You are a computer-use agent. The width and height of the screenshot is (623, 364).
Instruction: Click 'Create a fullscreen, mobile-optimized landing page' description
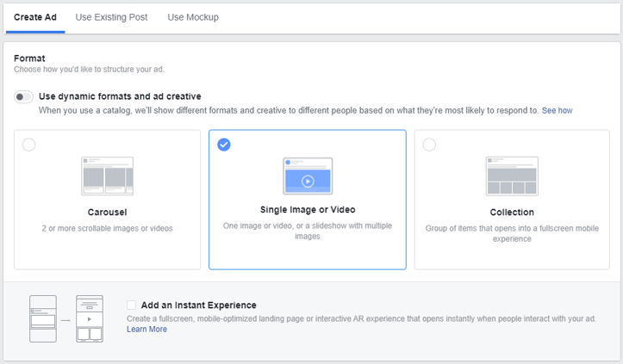pos(362,318)
